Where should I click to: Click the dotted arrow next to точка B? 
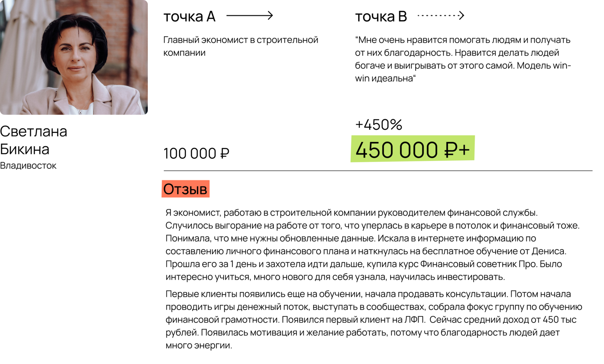click(441, 15)
